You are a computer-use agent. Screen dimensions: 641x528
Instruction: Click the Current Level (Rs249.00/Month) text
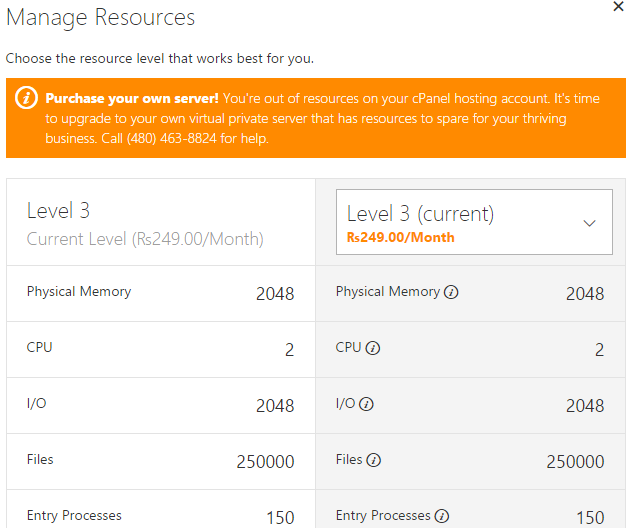pos(145,239)
